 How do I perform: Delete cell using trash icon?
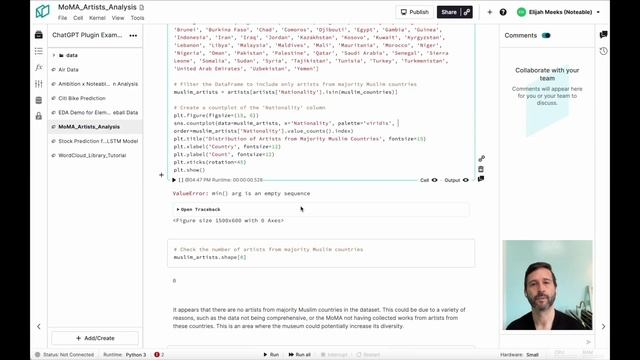pyautogui.click(x=481, y=169)
